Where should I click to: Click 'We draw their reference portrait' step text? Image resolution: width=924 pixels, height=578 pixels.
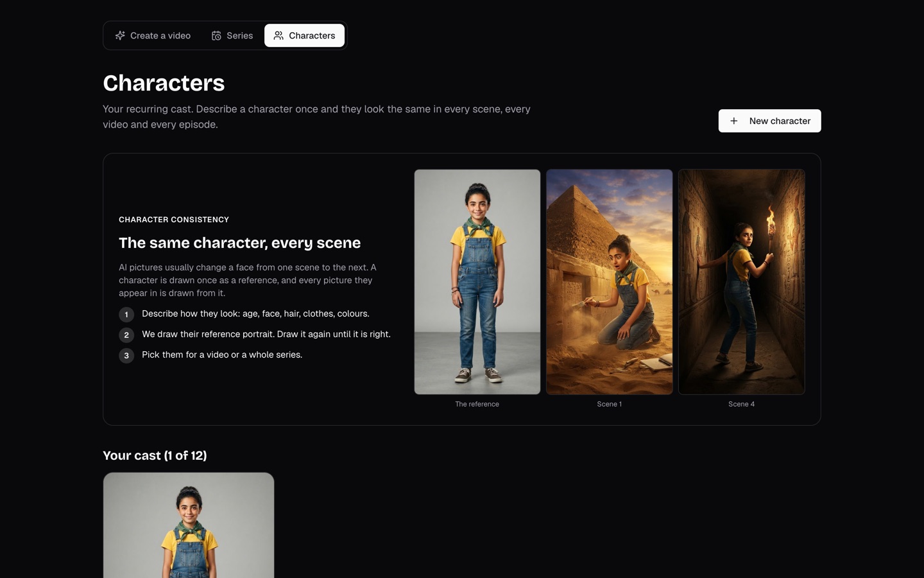coord(266,334)
